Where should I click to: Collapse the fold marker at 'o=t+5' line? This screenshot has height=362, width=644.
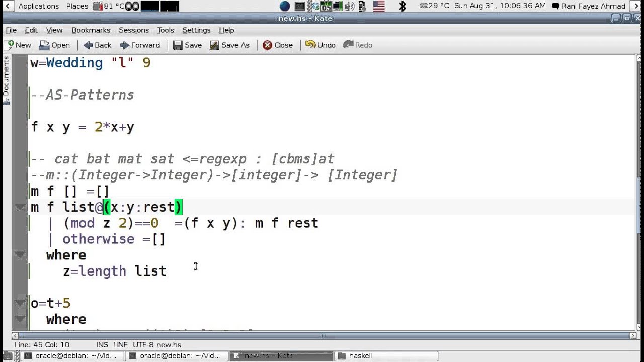click(20, 303)
